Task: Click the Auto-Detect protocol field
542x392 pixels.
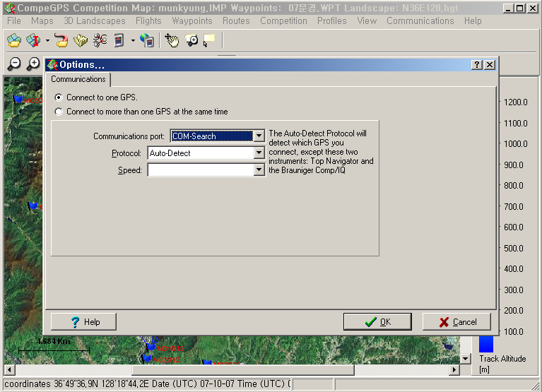Action: (x=201, y=153)
